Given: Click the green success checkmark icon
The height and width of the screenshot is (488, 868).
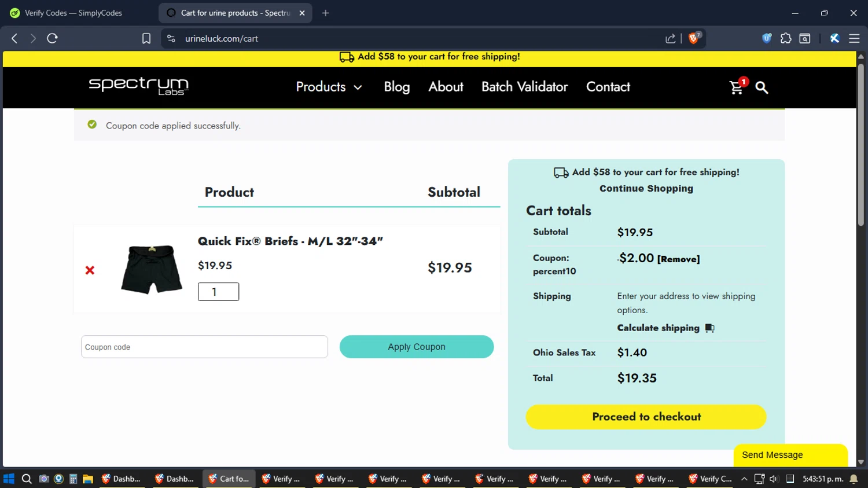Looking at the screenshot, I should click(x=92, y=124).
